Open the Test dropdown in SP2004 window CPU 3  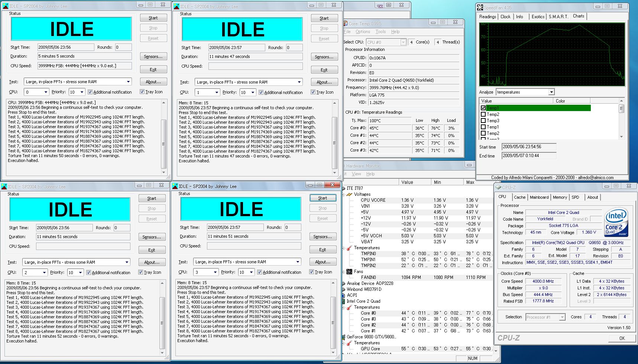298,262
